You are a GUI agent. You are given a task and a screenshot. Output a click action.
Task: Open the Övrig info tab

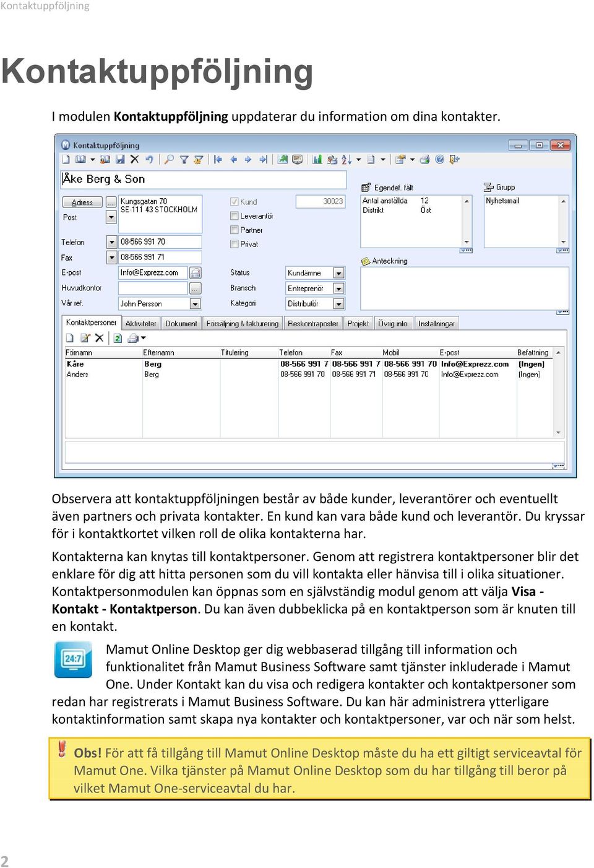click(393, 324)
